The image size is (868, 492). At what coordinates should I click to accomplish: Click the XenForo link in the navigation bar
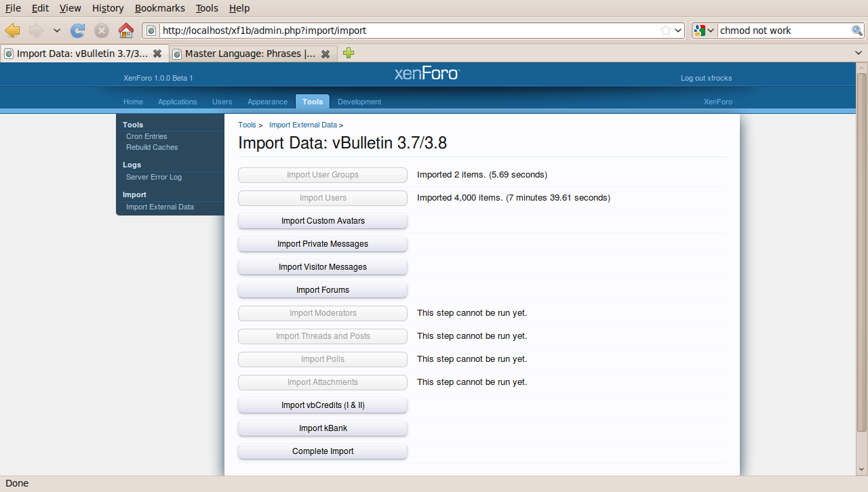718,102
